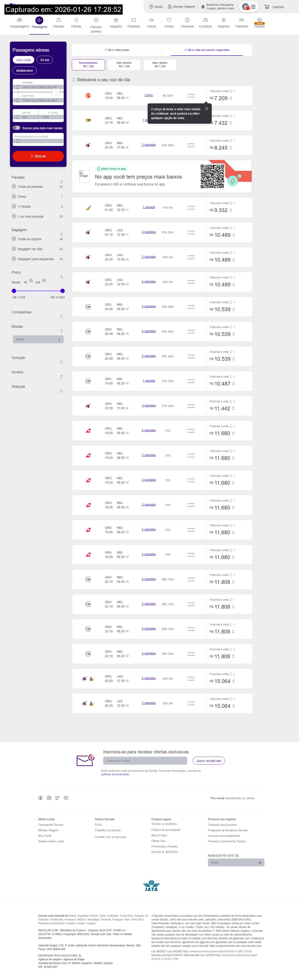
Task: Click the Carrinho shopping cart icon
Action: [267, 7]
